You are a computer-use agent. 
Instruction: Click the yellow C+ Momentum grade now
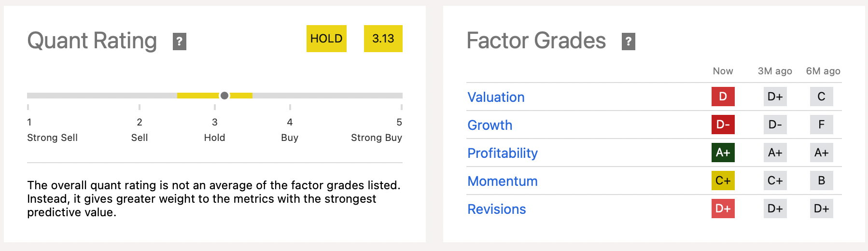pos(723,181)
